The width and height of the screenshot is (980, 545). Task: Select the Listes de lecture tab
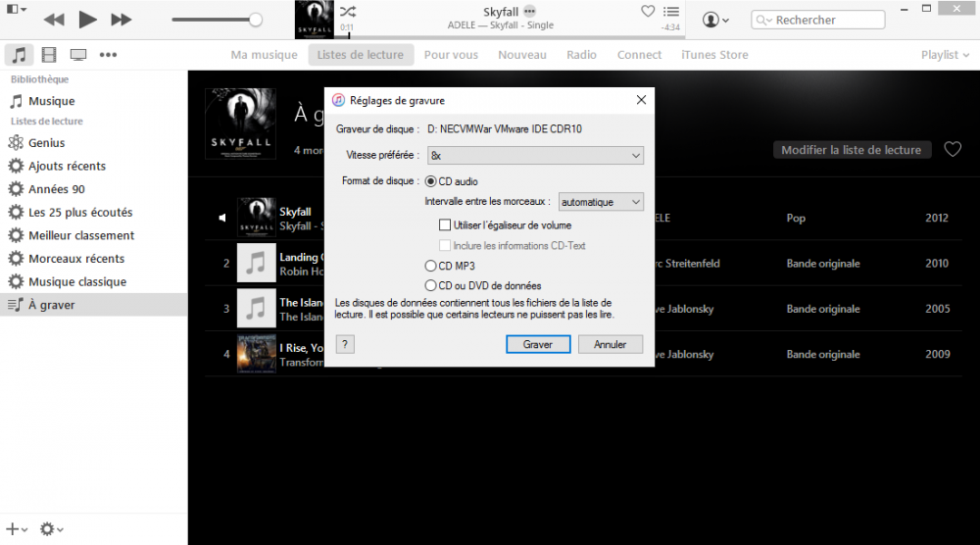pos(360,55)
